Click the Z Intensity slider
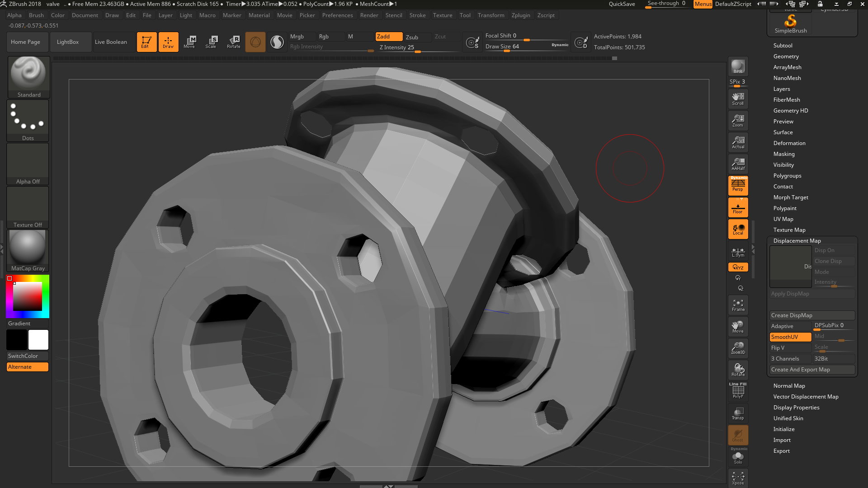868x488 pixels. 419,47
